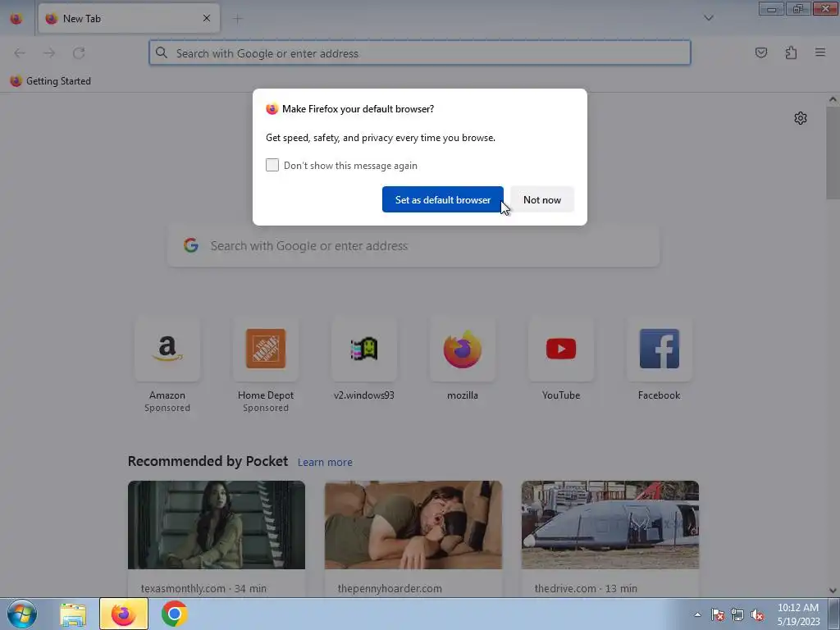Go forward one page arrow
The width and height of the screenshot is (840, 630).
click(x=49, y=53)
